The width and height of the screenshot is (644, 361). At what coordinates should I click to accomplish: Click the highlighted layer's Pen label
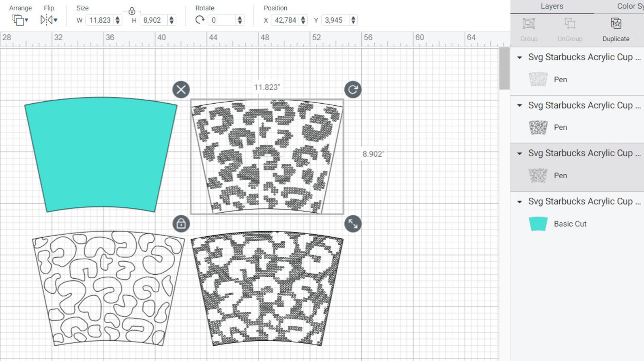click(560, 175)
